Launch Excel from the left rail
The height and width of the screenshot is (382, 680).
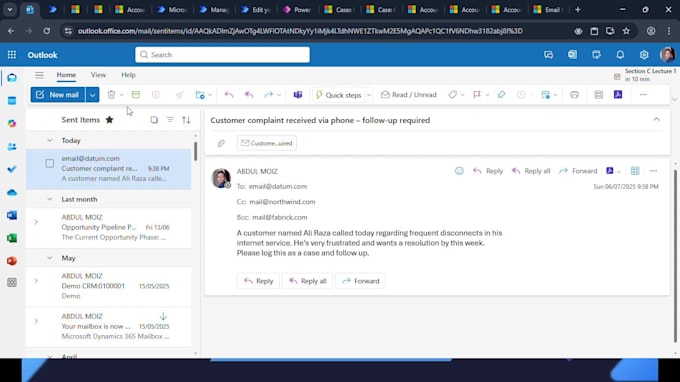[12, 238]
